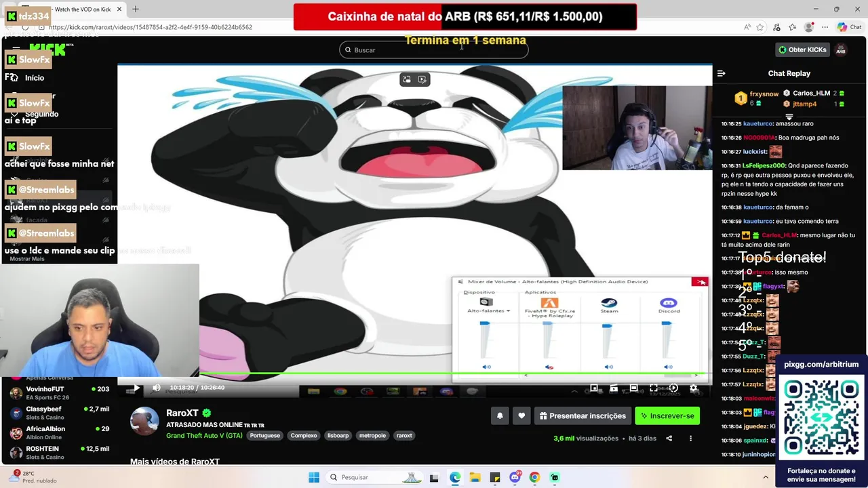Select the raroxt tag
This screenshot has width=868, height=488.
coord(404,435)
